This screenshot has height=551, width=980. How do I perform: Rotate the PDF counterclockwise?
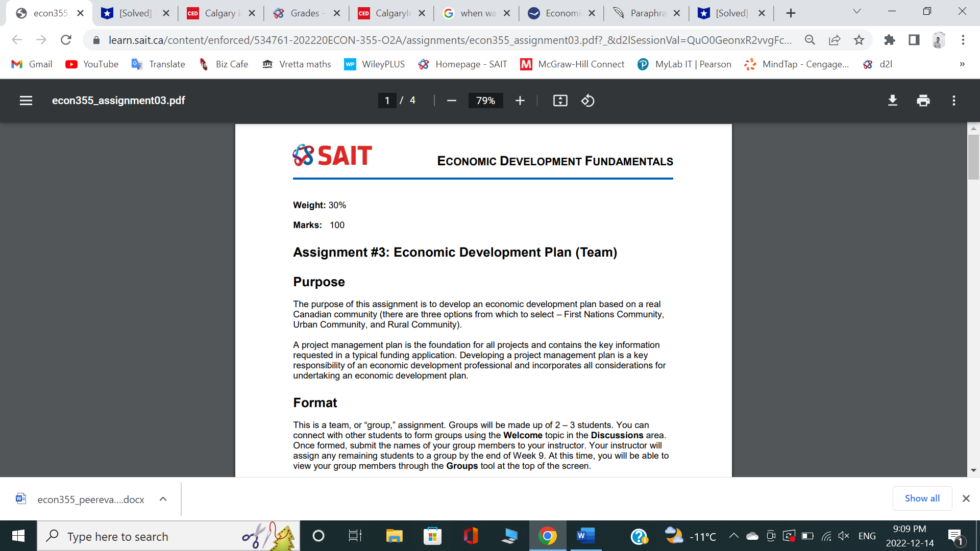[587, 101]
